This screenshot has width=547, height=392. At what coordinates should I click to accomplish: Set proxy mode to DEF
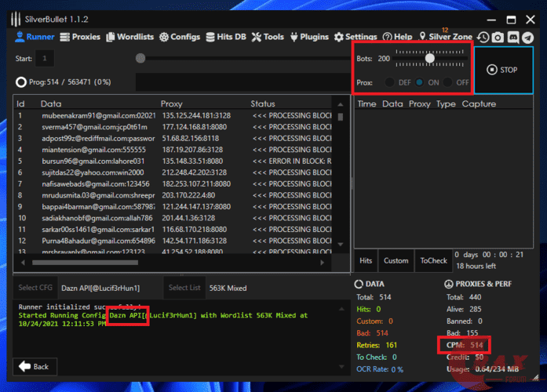[x=391, y=82]
